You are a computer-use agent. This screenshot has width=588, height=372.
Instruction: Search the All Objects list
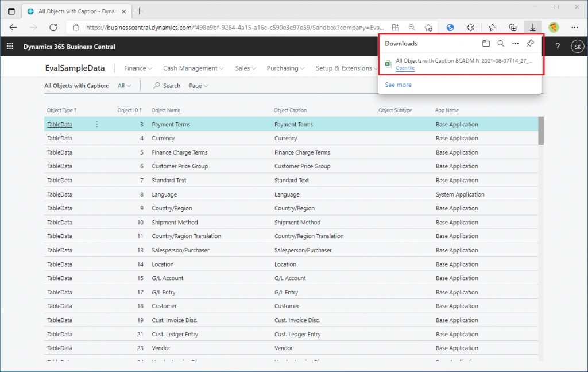(167, 86)
